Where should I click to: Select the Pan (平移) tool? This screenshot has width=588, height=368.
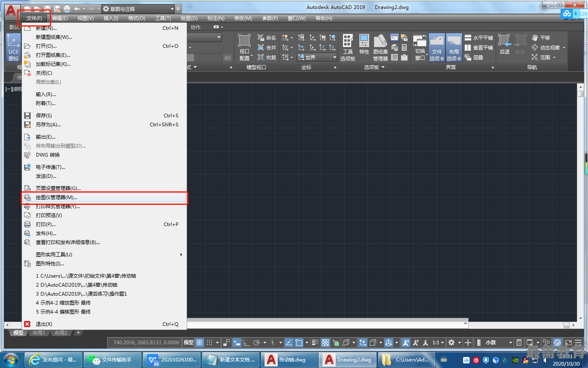[541, 38]
